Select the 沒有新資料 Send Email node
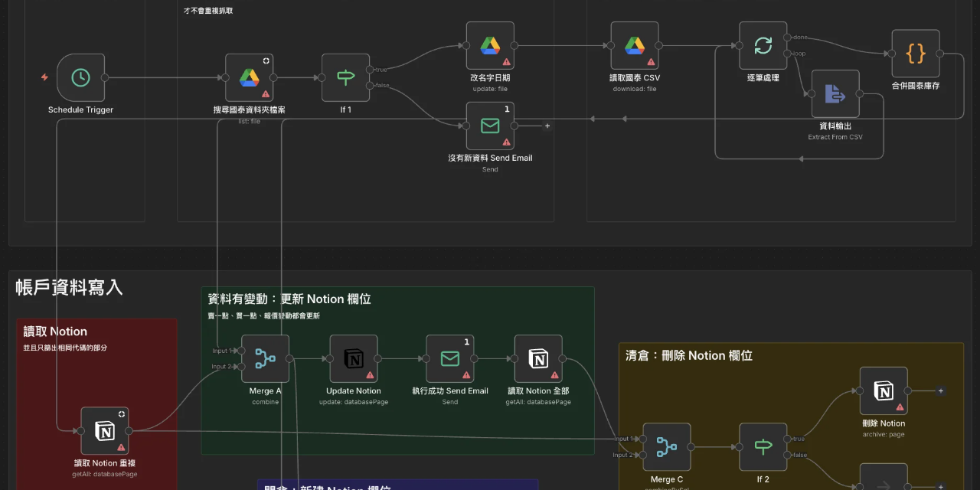Viewport: 980px width, 490px height. point(490,126)
